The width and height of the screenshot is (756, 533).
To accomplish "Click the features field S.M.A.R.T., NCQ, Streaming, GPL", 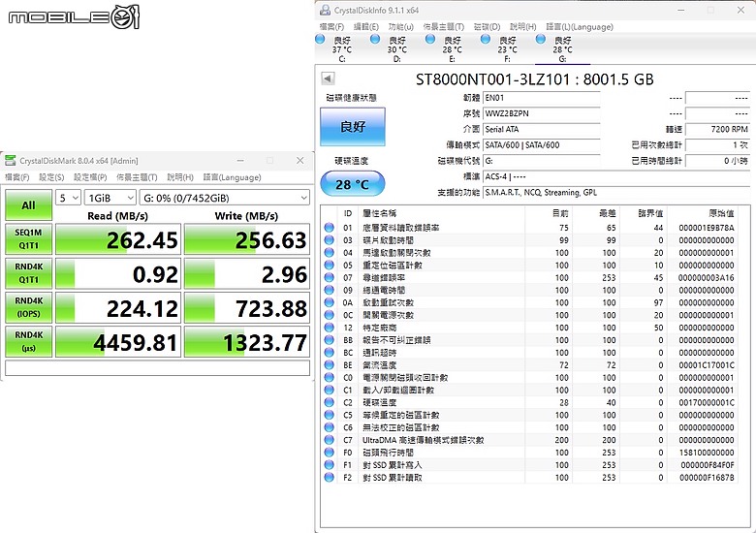I will point(615,192).
